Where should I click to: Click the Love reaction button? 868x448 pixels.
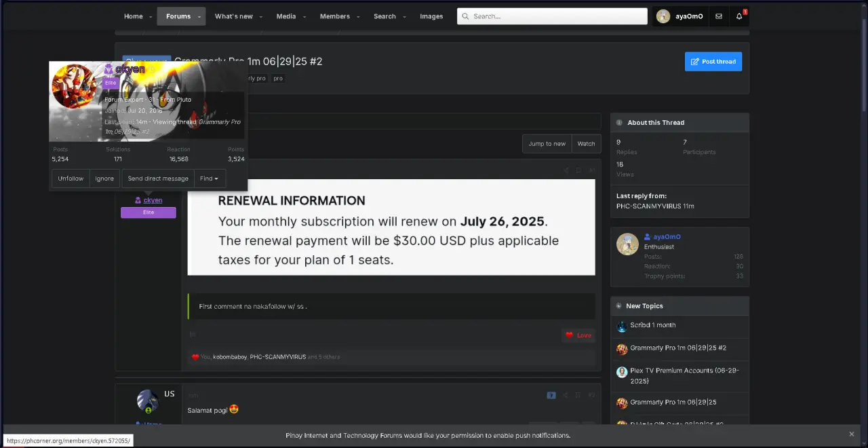click(578, 335)
